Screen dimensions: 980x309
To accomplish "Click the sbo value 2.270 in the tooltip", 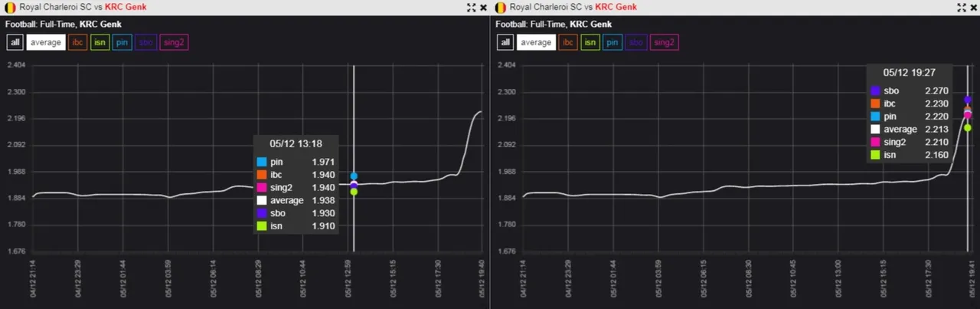I will [937, 90].
